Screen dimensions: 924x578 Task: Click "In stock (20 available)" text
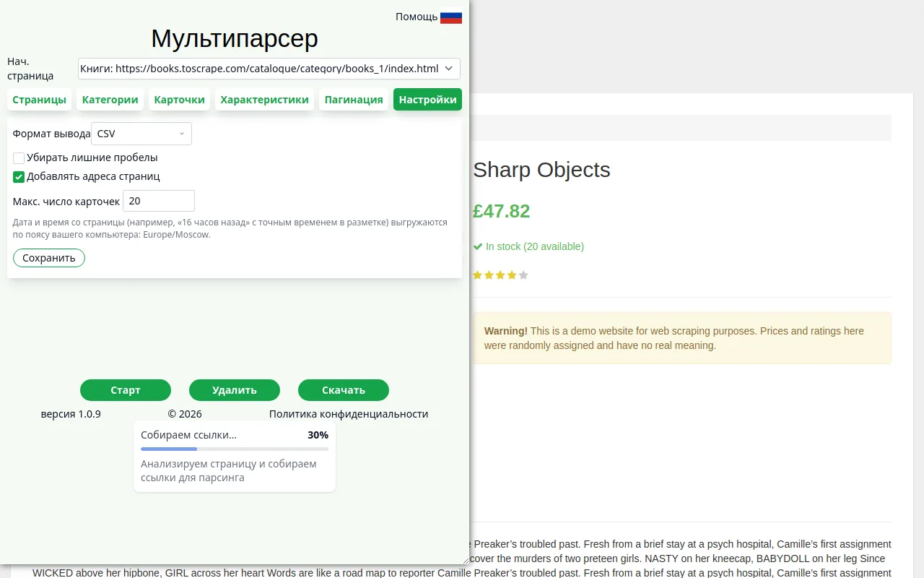(x=535, y=246)
